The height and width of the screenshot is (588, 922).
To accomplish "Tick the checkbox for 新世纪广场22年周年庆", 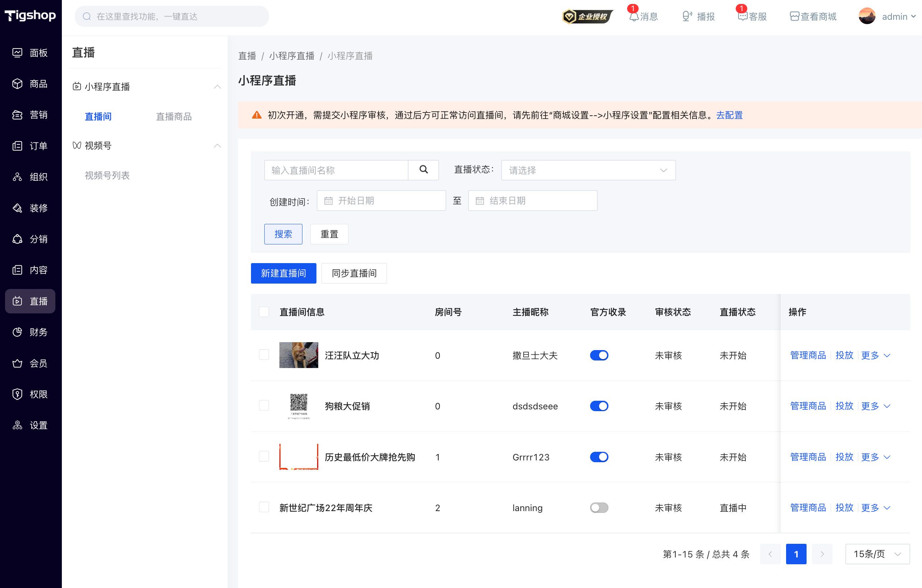I will (264, 507).
